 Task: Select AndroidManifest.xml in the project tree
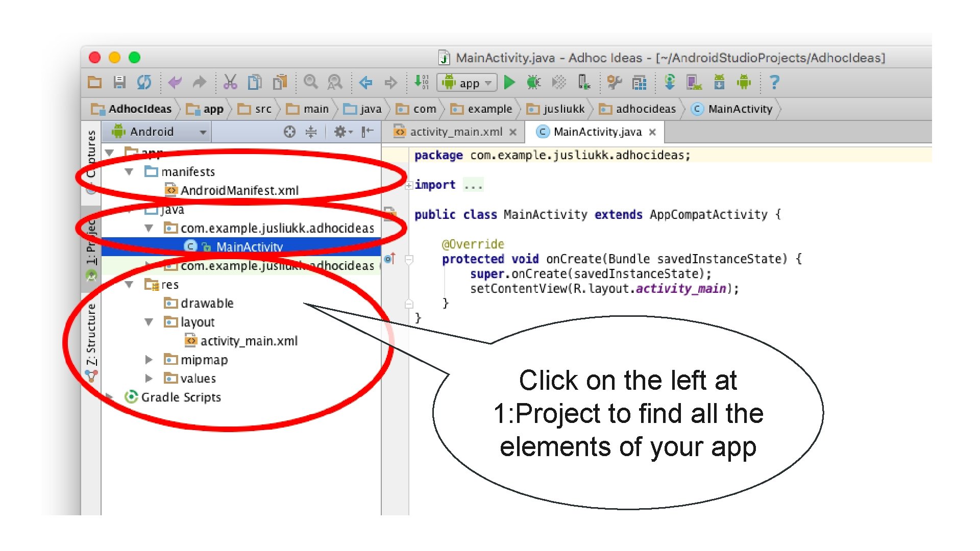pyautogui.click(x=239, y=190)
